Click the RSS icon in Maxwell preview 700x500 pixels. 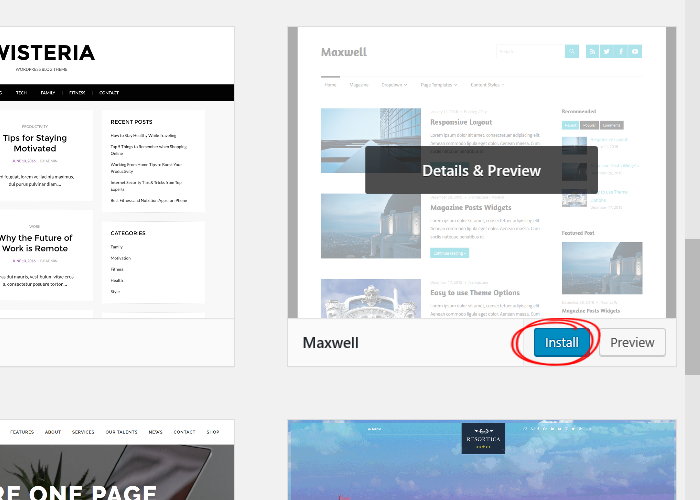[592, 51]
